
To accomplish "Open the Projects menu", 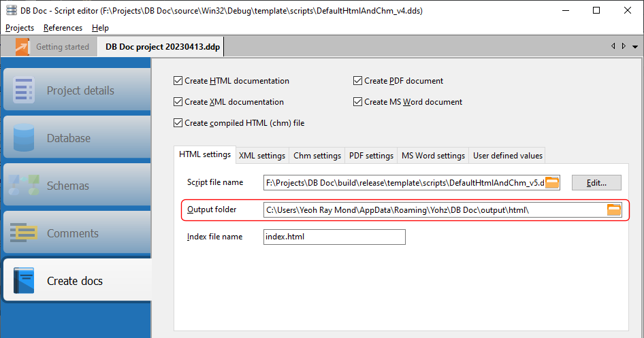I will click(20, 28).
